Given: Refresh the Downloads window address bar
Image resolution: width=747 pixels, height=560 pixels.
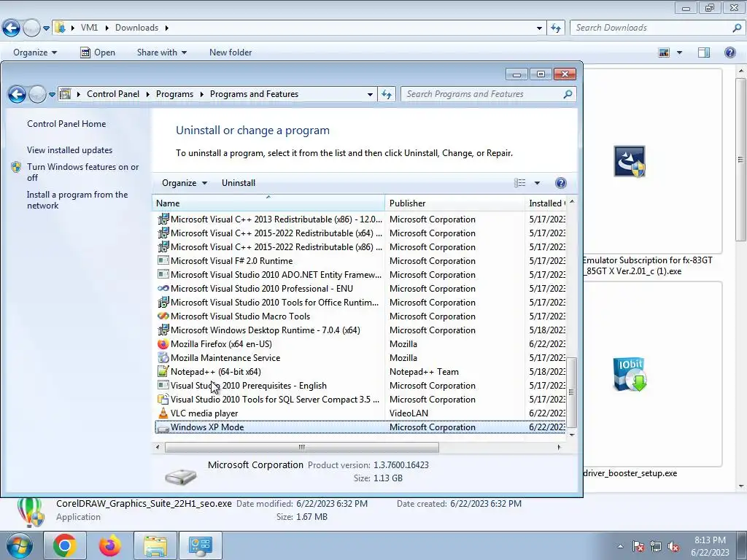Looking at the screenshot, I should tap(555, 28).
